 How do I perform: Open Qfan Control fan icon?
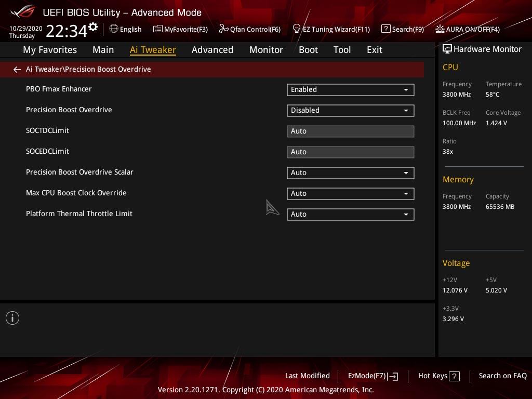[x=223, y=29]
